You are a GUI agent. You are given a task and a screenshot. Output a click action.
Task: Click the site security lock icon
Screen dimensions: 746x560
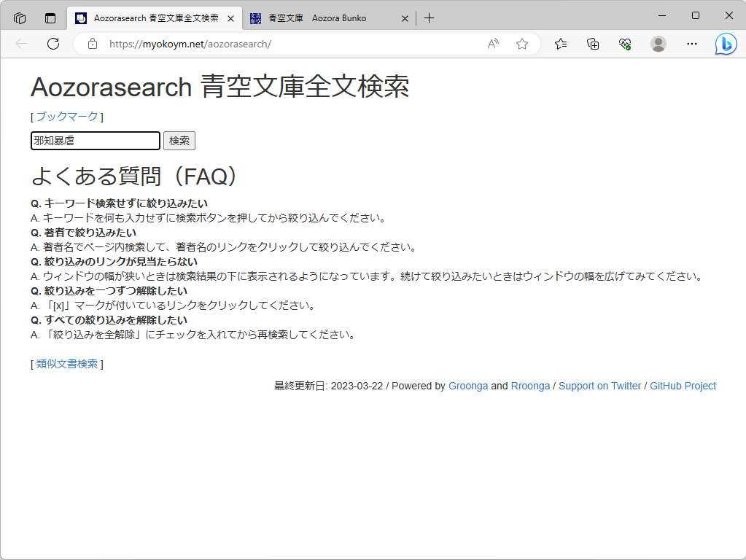pyautogui.click(x=92, y=44)
